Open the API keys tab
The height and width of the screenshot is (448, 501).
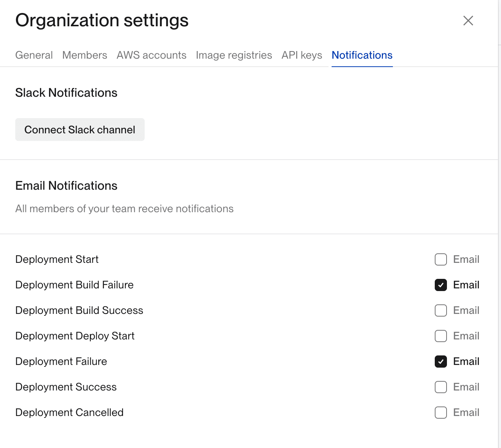(302, 55)
